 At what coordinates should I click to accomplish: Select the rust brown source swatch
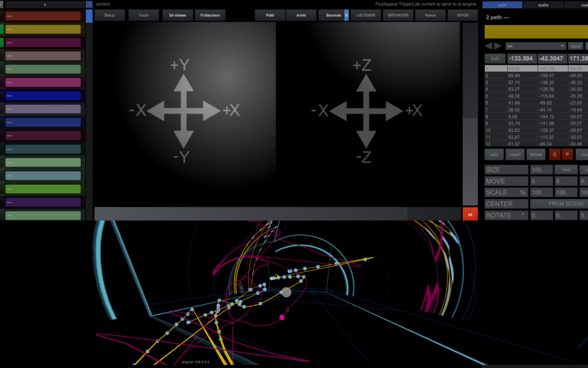point(43,16)
